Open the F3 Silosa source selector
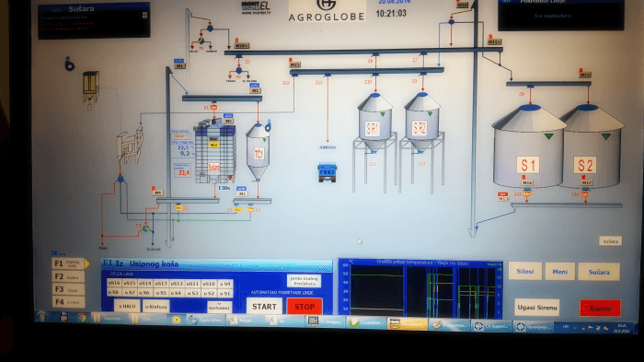This screenshot has height=362, width=644. tap(68, 289)
